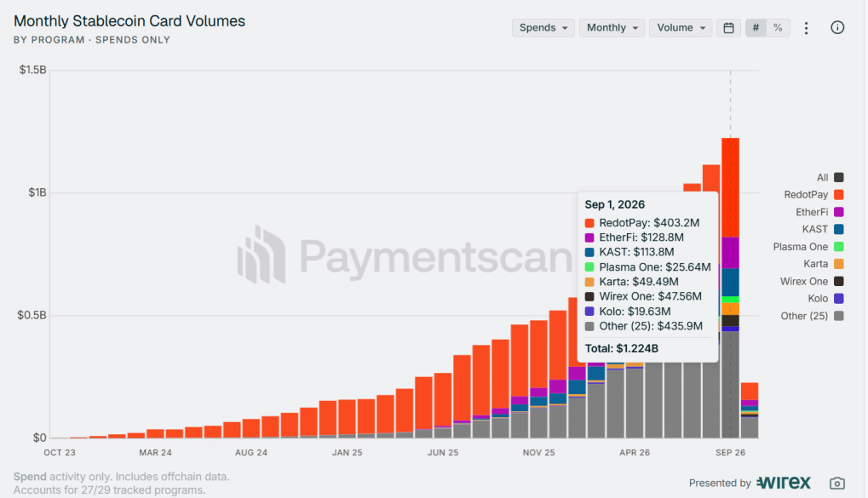Click the 'Presented by' text
This screenshot has width=868, height=498.
(720, 483)
